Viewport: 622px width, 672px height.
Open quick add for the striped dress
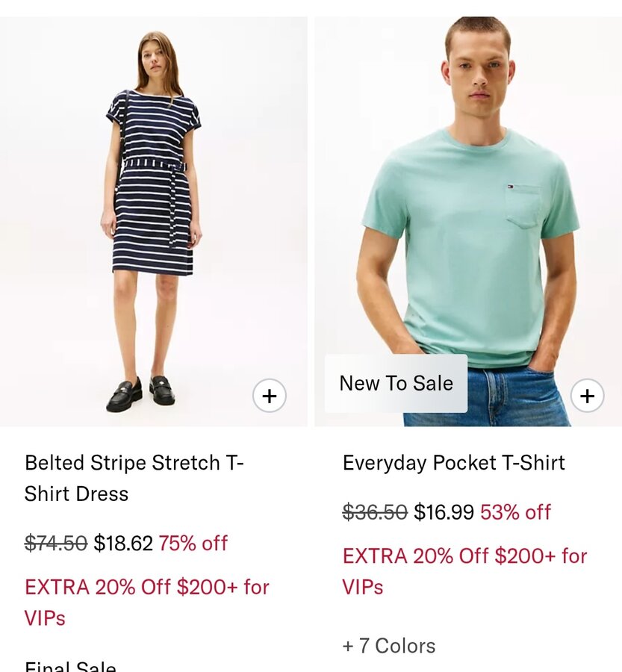(x=270, y=396)
